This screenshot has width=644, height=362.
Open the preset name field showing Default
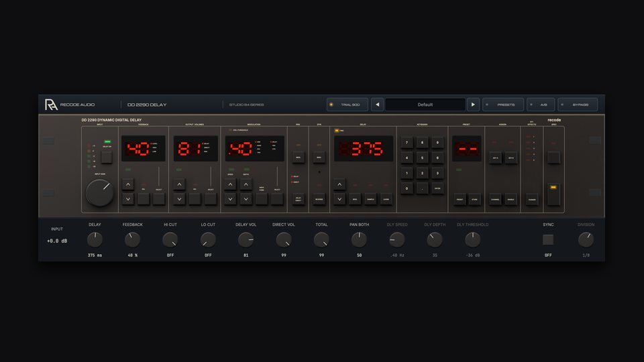(425, 105)
